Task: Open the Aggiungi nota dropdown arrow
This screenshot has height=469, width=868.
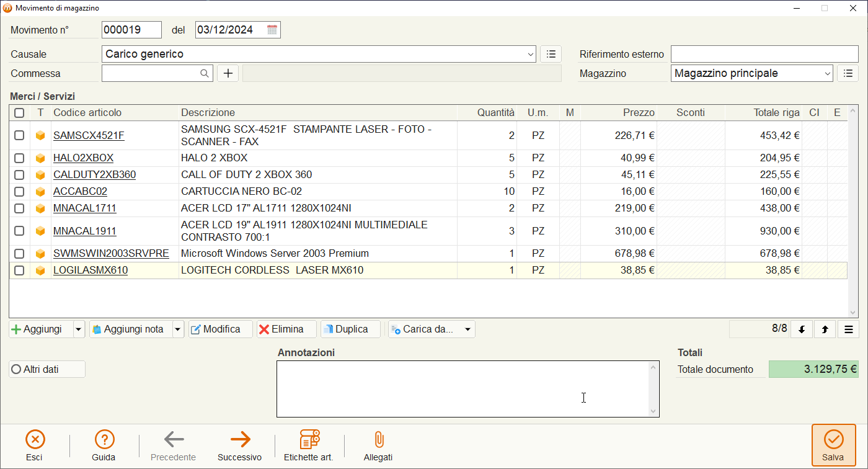Action: point(178,329)
